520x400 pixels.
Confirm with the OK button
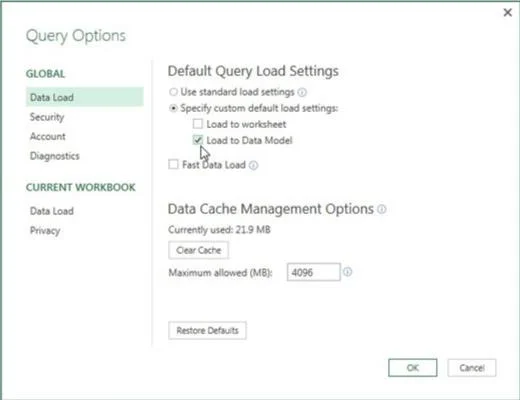(413, 368)
